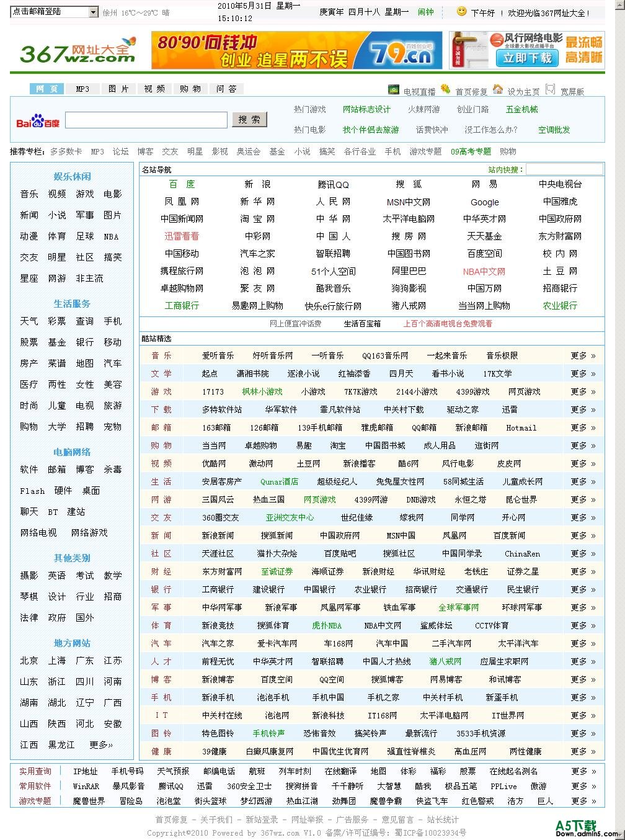The height and width of the screenshot is (840, 625).
Task: Open the 彩票 link in 生活服务
Action: (x=57, y=321)
